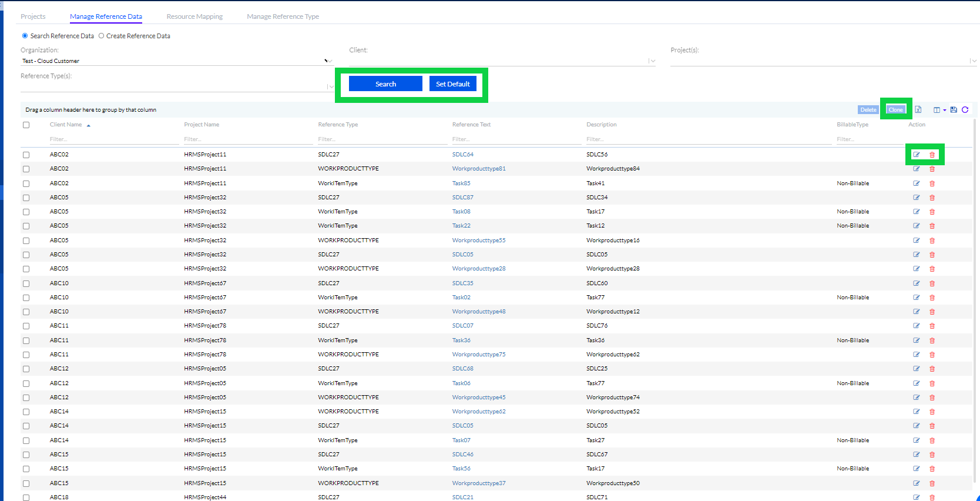Refresh the grid with circular arrow icon
The image size is (980, 501).
click(965, 110)
